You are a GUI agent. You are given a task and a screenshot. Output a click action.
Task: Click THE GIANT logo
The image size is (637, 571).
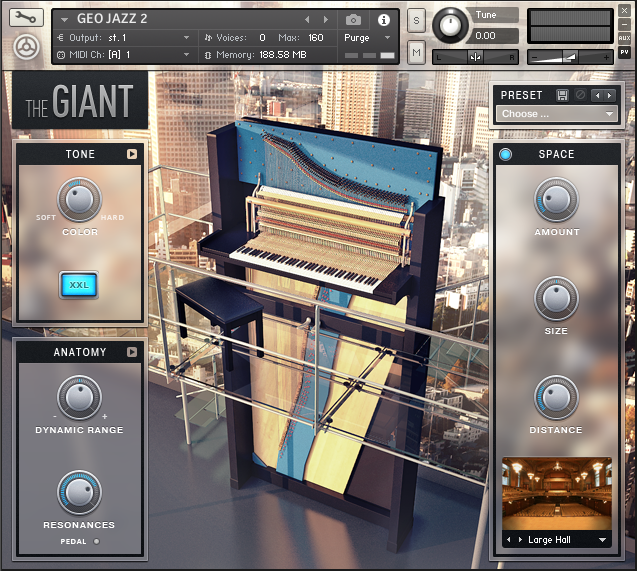80,101
